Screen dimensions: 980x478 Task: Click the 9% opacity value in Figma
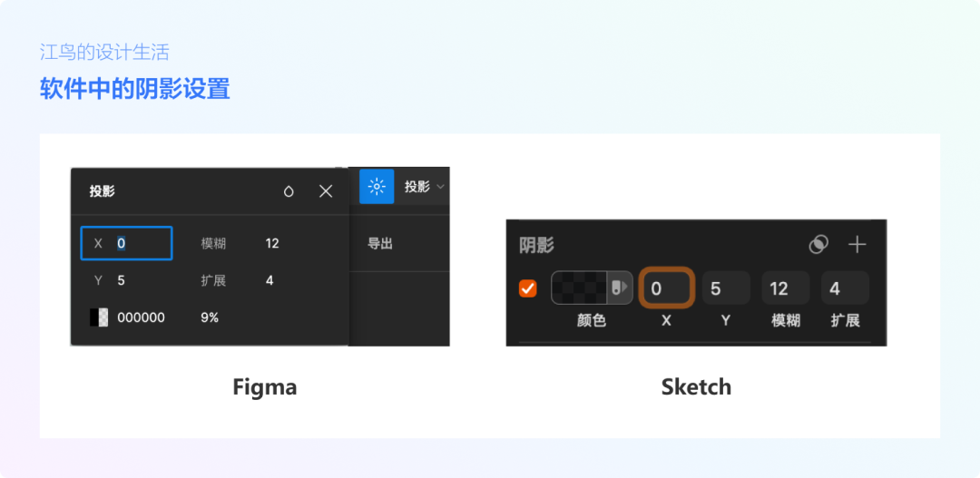click(x=210, y=317)
